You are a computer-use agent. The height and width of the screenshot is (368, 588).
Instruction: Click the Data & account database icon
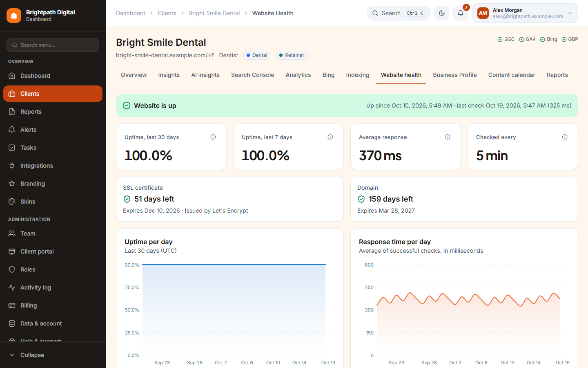tap(12, 323)
